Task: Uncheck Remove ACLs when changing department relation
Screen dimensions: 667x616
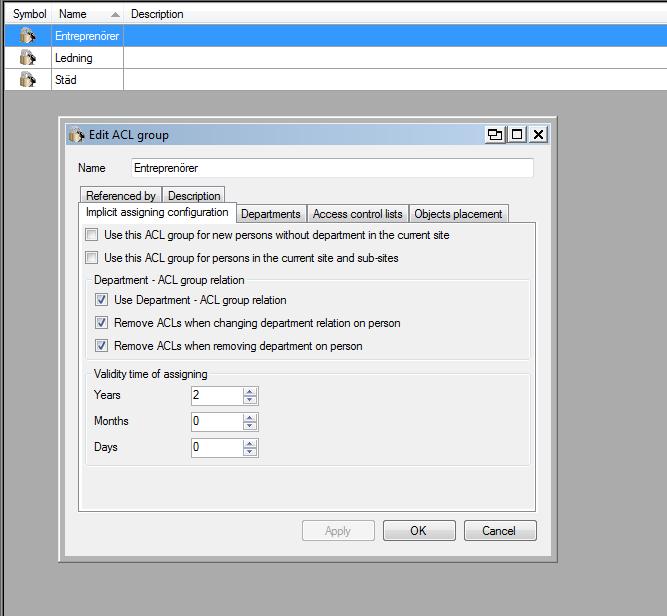Action: tap(101, 323)
